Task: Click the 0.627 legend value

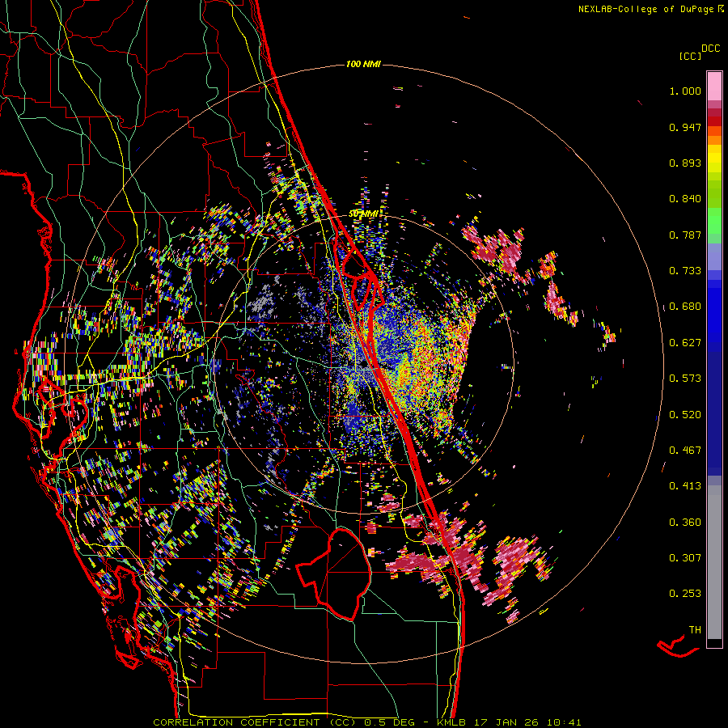Action: pos(685,343)
